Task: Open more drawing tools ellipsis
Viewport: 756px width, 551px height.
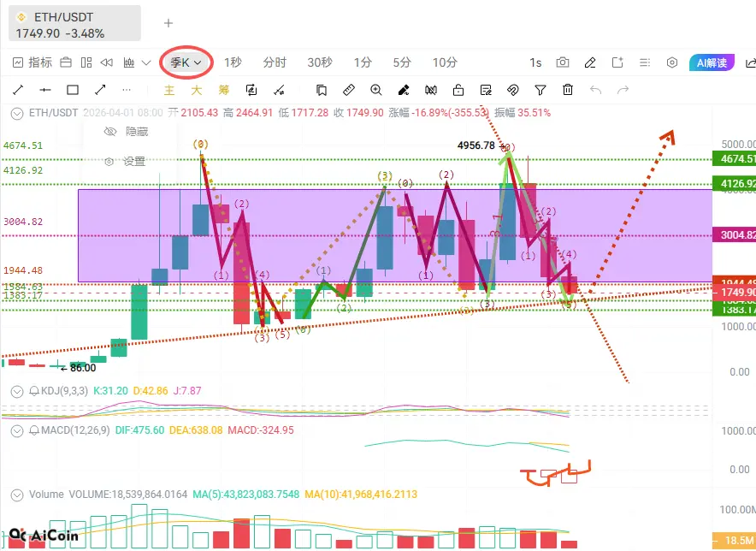Action: tap(127, 90)
